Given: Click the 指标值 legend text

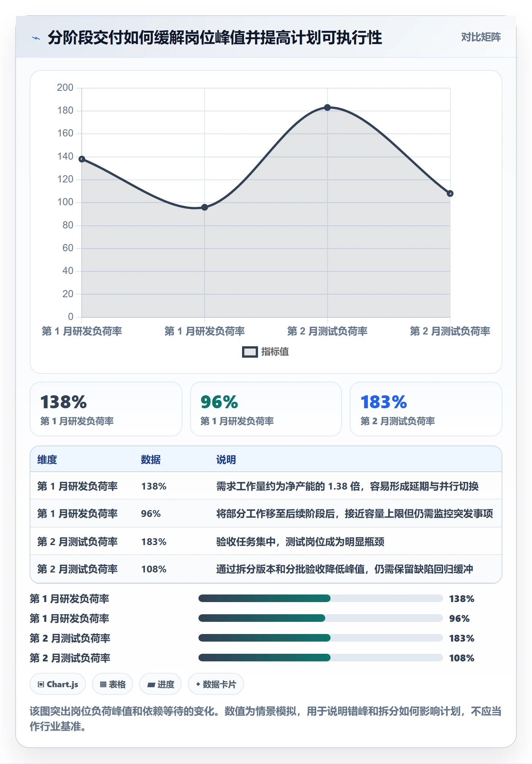Looking at the screenshot, I should pos(275,352).
